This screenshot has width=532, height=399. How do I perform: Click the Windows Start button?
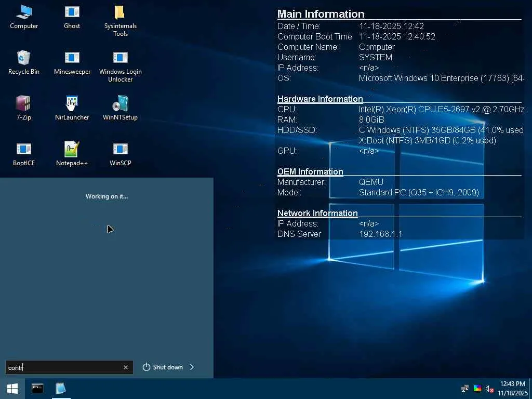point(12,389)
